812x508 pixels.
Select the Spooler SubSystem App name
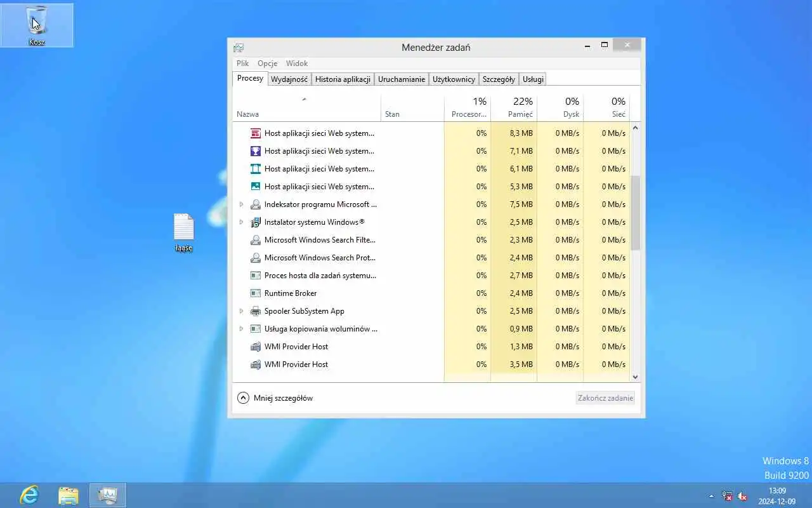click(x=304, y=311)
